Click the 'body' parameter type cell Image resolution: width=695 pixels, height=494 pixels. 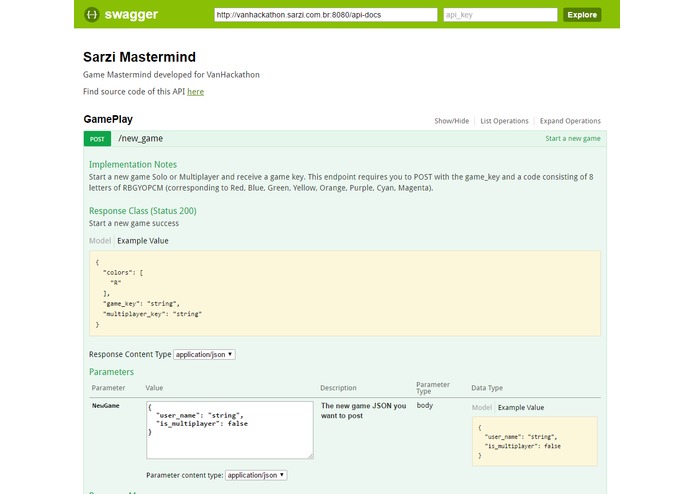pyautogui.click(x=425, y=405)
